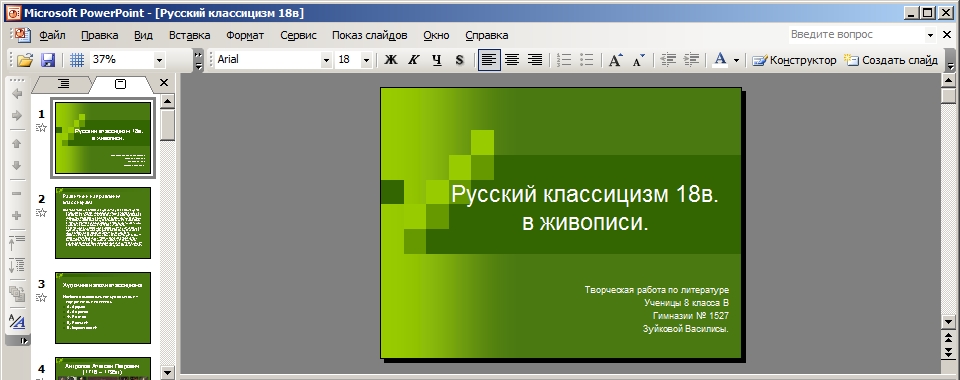Open the Файл menu
Viewport: 960px width, 380px height.
click(52, 35)
